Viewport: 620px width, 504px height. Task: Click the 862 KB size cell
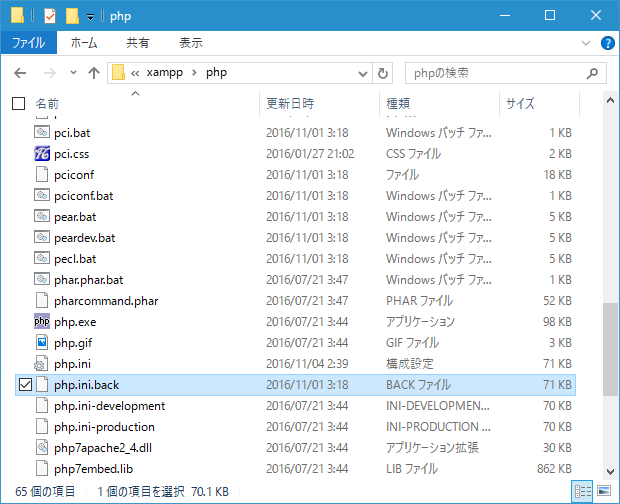click(554, 468)
